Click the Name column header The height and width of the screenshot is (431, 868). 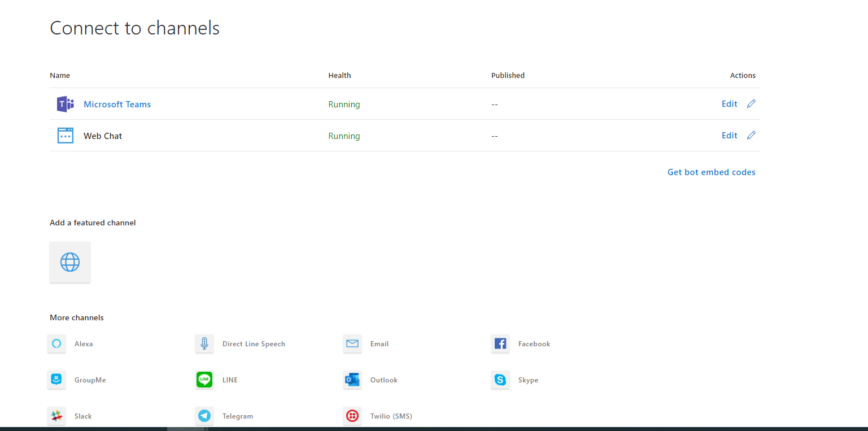click(x=59, y=75)
